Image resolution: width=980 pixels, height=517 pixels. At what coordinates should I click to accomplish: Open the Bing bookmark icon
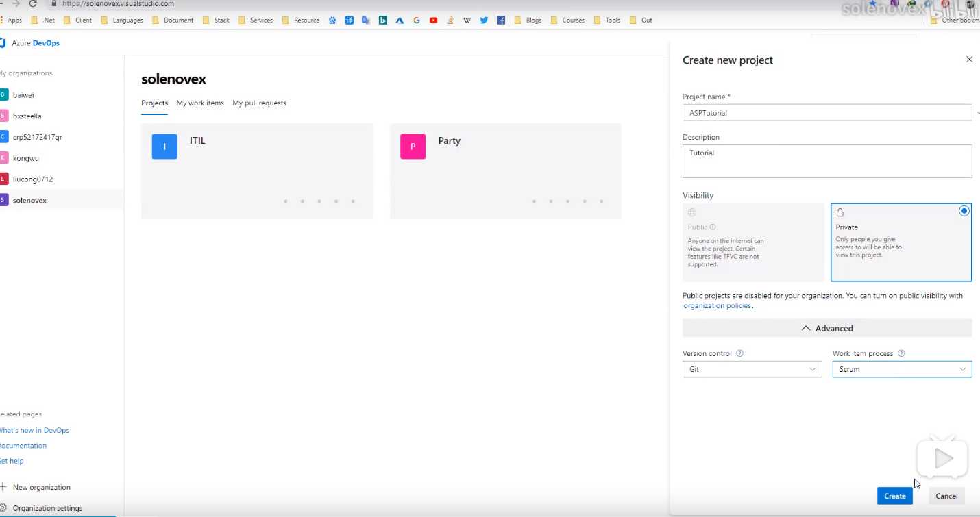click(382, 21)
